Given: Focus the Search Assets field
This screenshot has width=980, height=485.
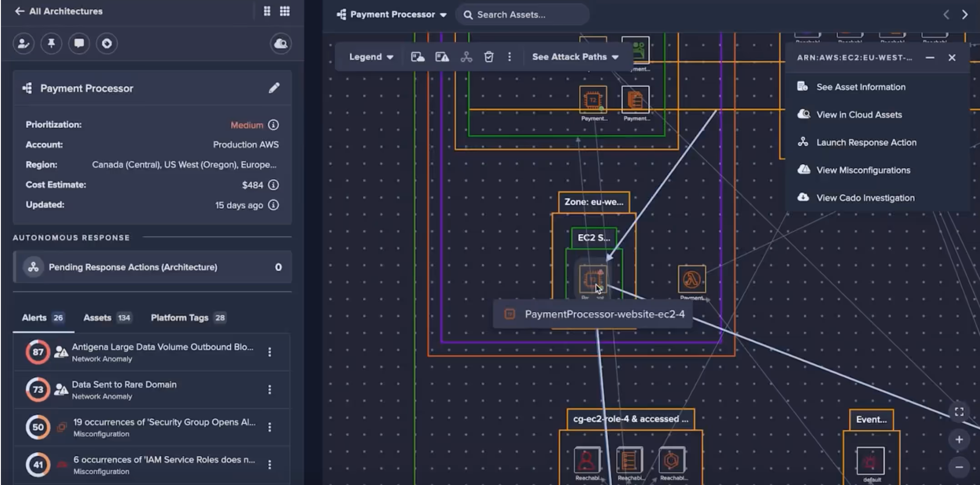Looking at the screenshot, I should (x=523, y=15).
